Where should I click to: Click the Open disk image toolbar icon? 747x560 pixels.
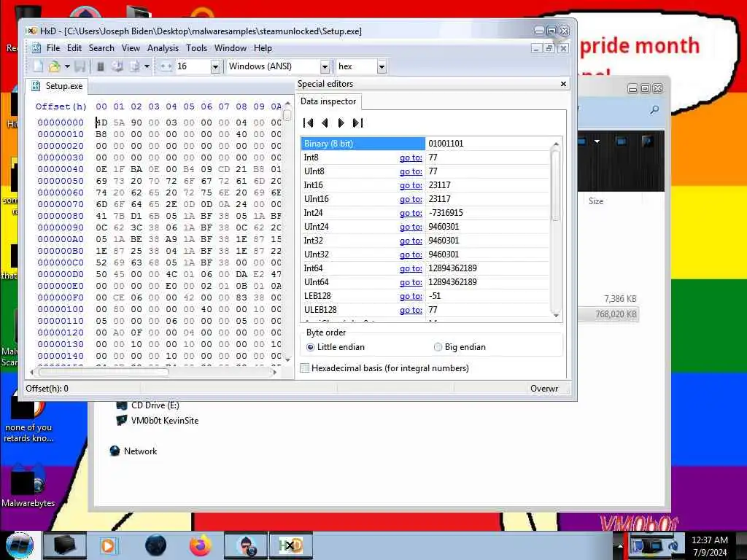pyautogui.click(x=135, y=66)
